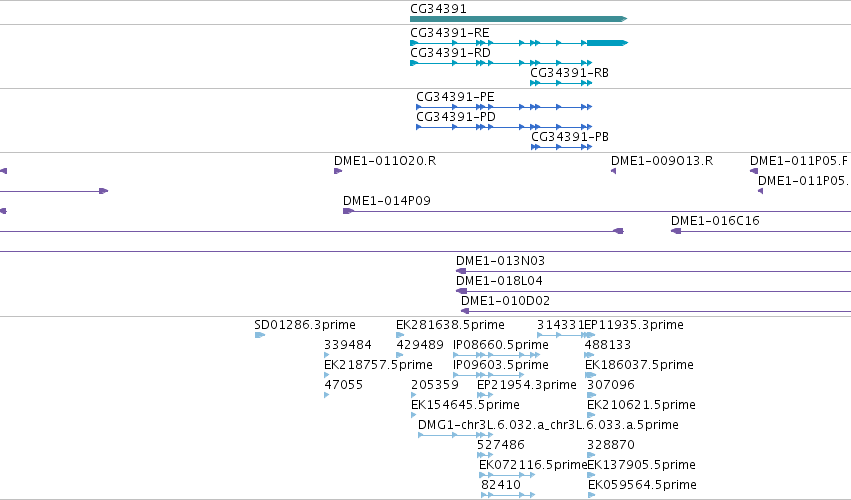Select the DME1-014P09 clone label
The height and width of the screenshot is (500, 851).
pyautogui.click(x=386, y=201)
